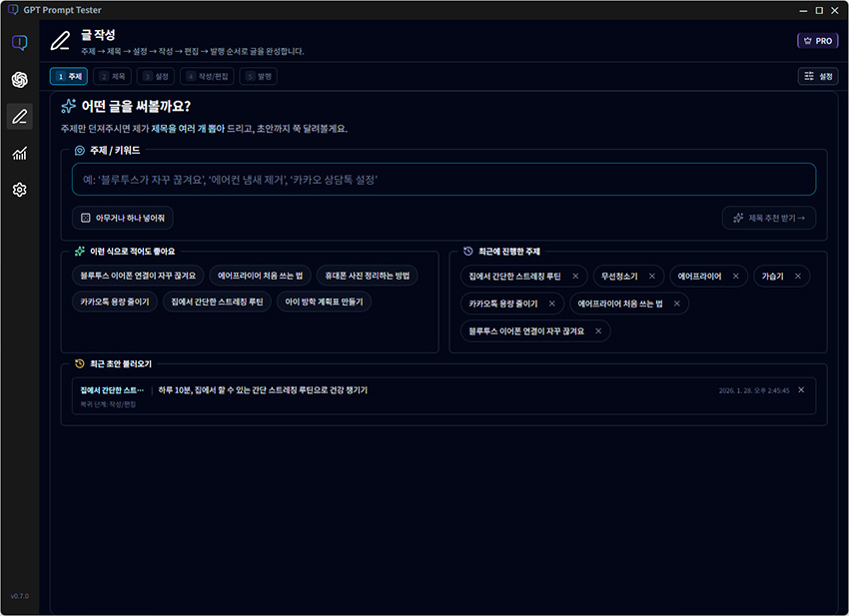Screen dimensions: 849x616
Task: Open the chat panel from the sidebar bubble icon
Action: click(19, 39)
